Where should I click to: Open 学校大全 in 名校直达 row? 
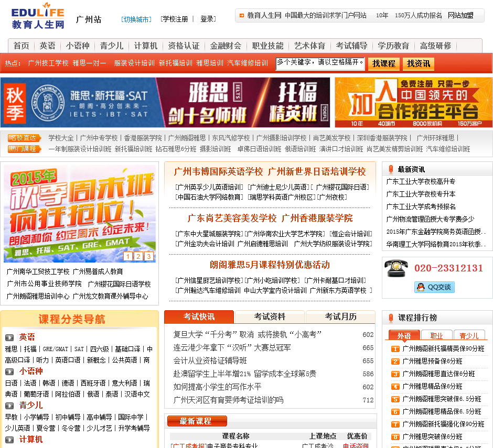pos(61,138)
